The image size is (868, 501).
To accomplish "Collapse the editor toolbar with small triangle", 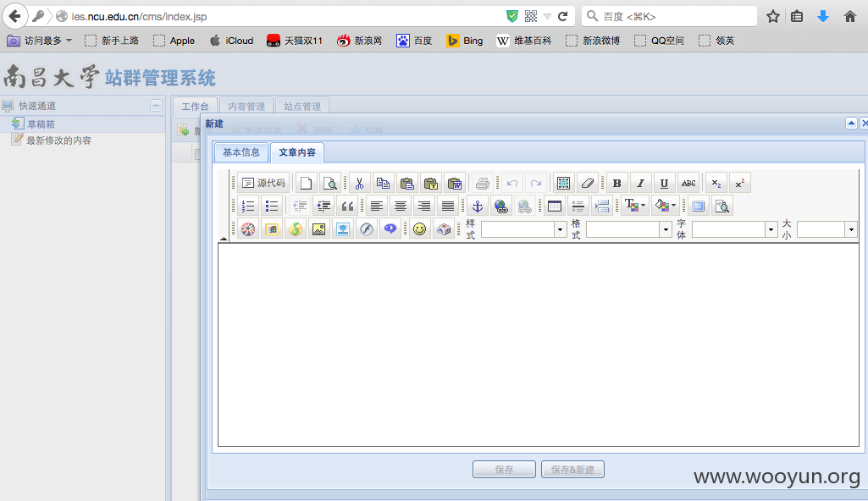I will [224, 239].
